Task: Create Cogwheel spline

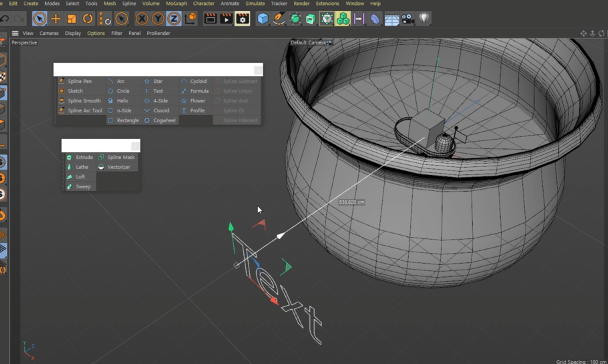Action: pyautogui.click(x=160, y=120)
